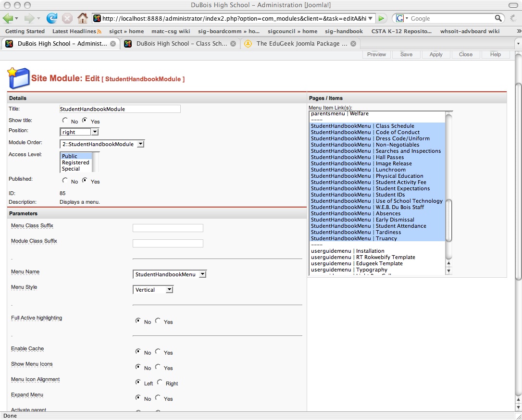Click the Module Class Suffix input field
Image resolution: width=522 pixels, height=420 pixels.
[168, 243]
